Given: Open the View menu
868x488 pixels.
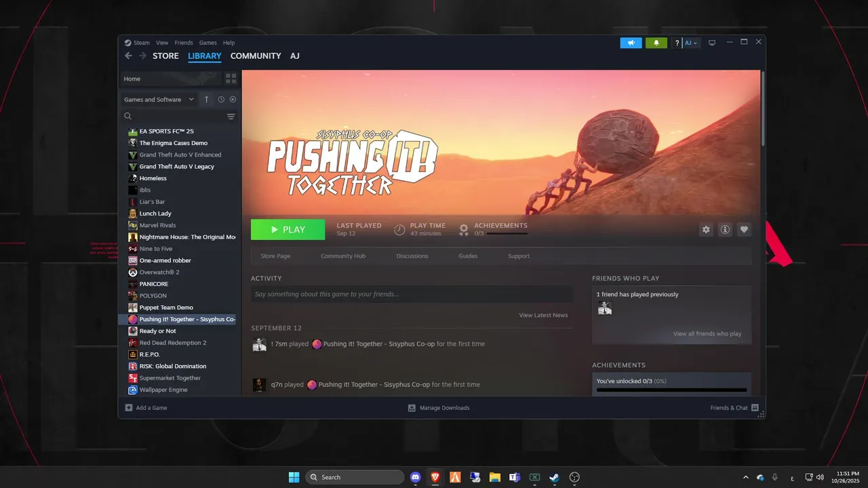Looking at the screenshot, I should 162,43.
